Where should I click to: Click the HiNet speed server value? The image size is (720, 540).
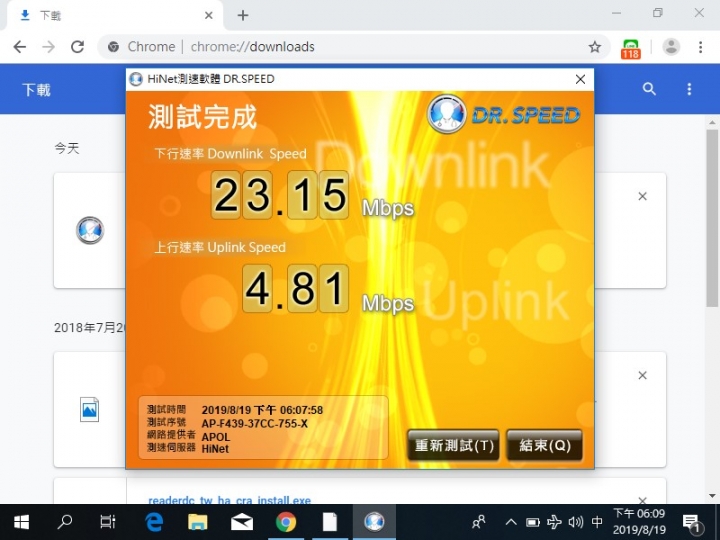pos(215,449)
